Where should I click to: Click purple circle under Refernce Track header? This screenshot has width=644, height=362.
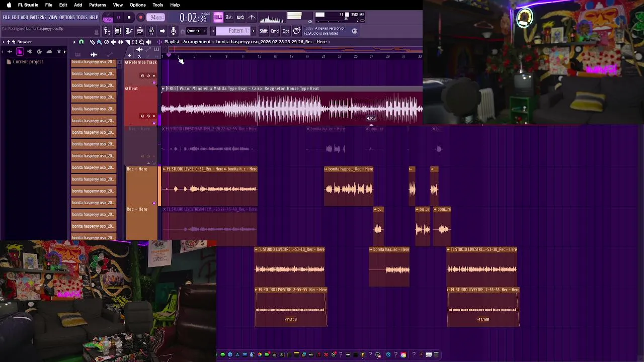coord(154,82)
